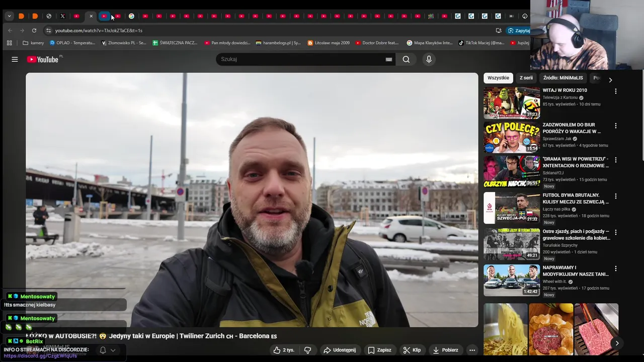This screenshot has width=644, height=362.
Task: Click the Zapisz save button
Action: pos(379,350)
